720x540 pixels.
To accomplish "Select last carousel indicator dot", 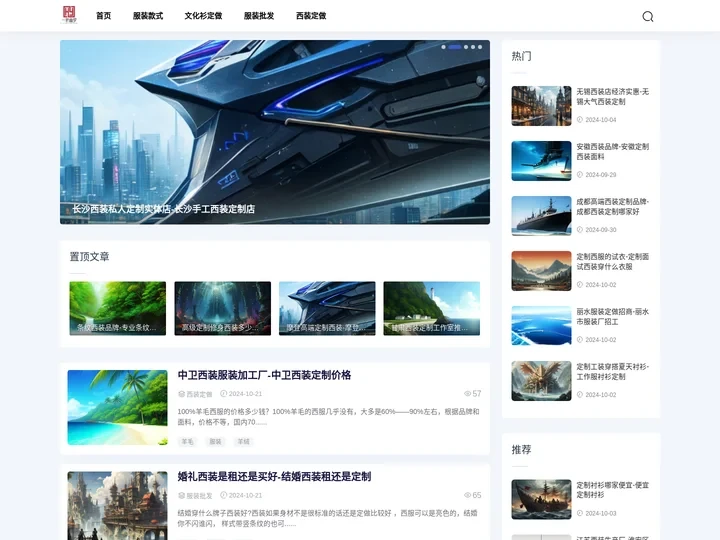I will [480, 47].
